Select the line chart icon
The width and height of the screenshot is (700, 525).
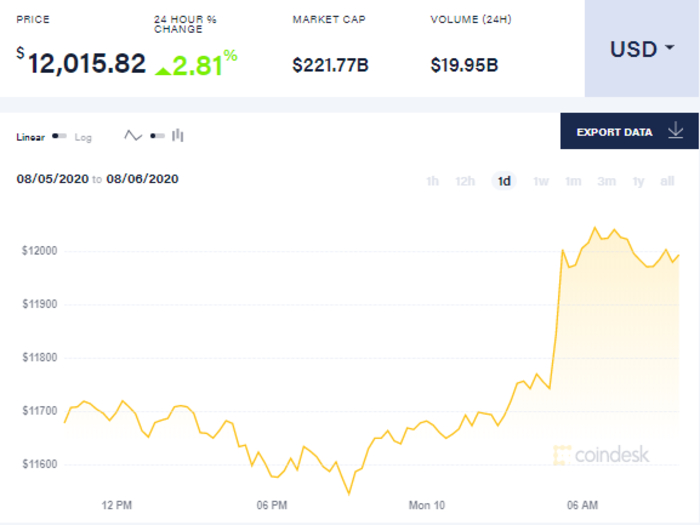pos(133,136)
